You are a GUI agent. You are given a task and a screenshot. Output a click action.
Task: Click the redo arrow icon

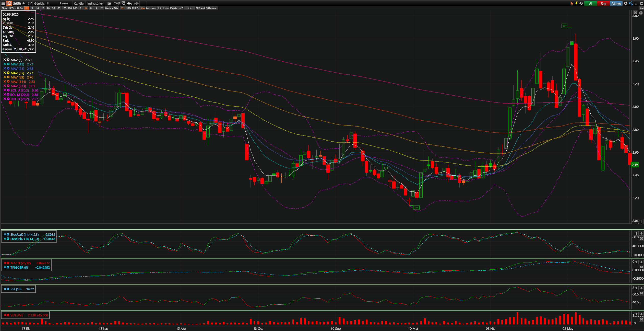click(136, 3)
